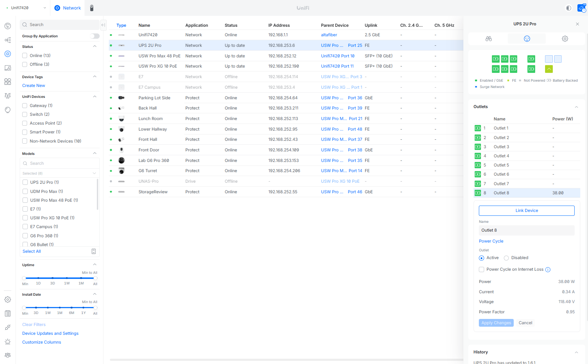Screen dimensions: 588x364
Task: Select the Active outlet radio button
Action: [481, 258]
